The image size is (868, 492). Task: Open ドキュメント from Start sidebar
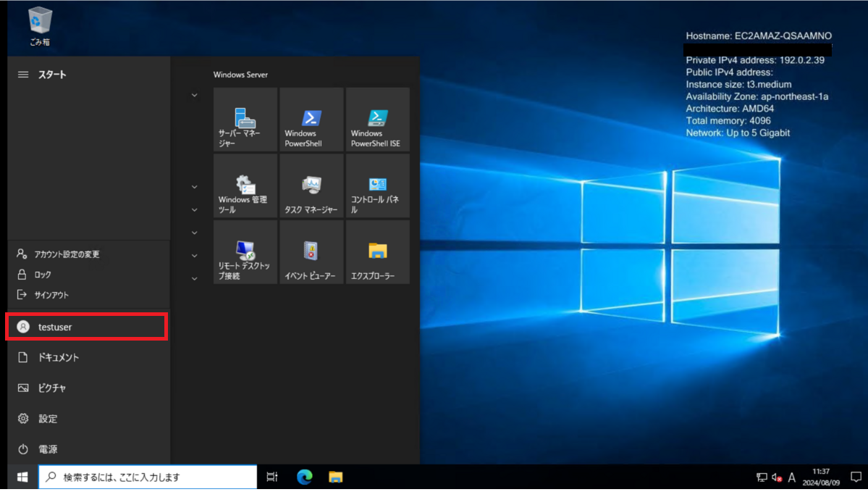pyautogui.click(x=88, y=357)
